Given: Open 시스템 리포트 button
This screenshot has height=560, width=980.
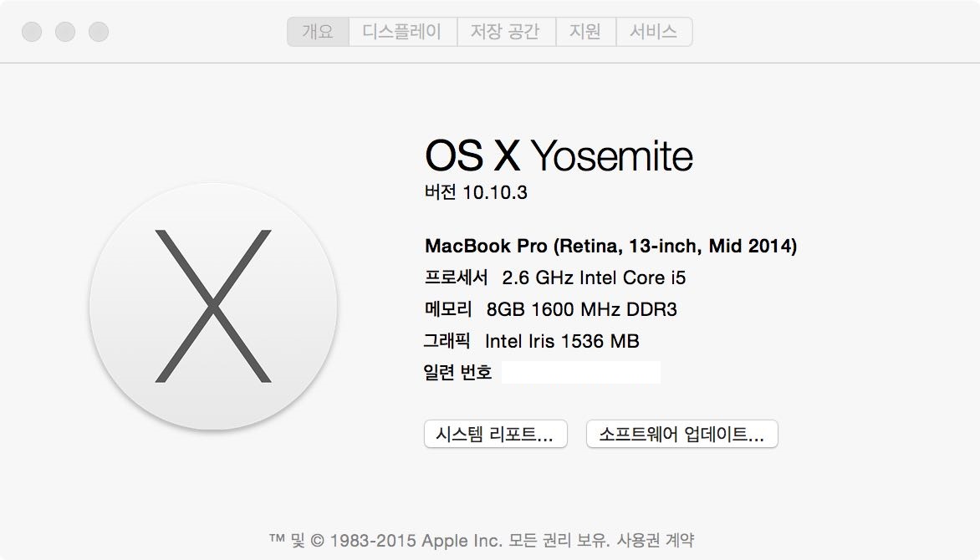Looking at the screenshot, I should [x=495, y=435].
